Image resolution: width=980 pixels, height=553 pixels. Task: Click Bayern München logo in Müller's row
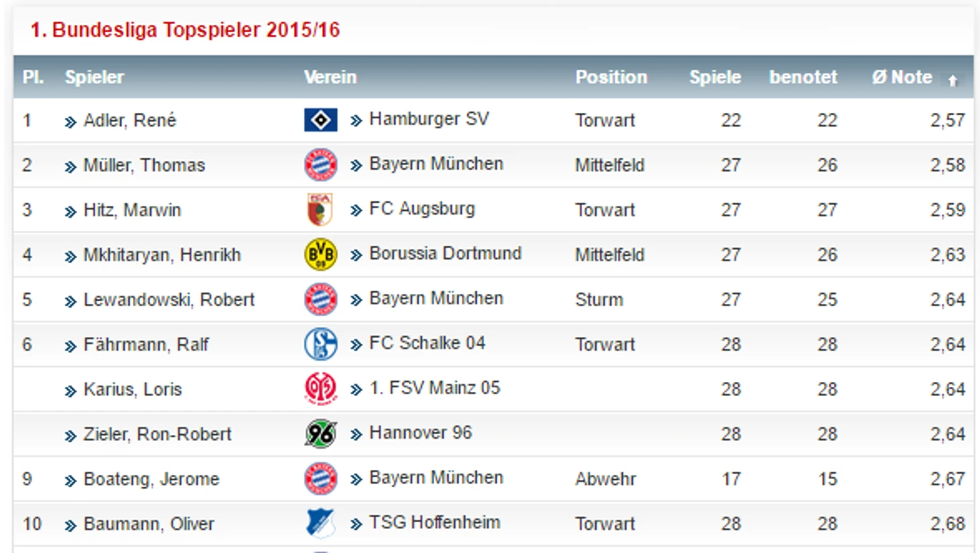coord(321,165)
